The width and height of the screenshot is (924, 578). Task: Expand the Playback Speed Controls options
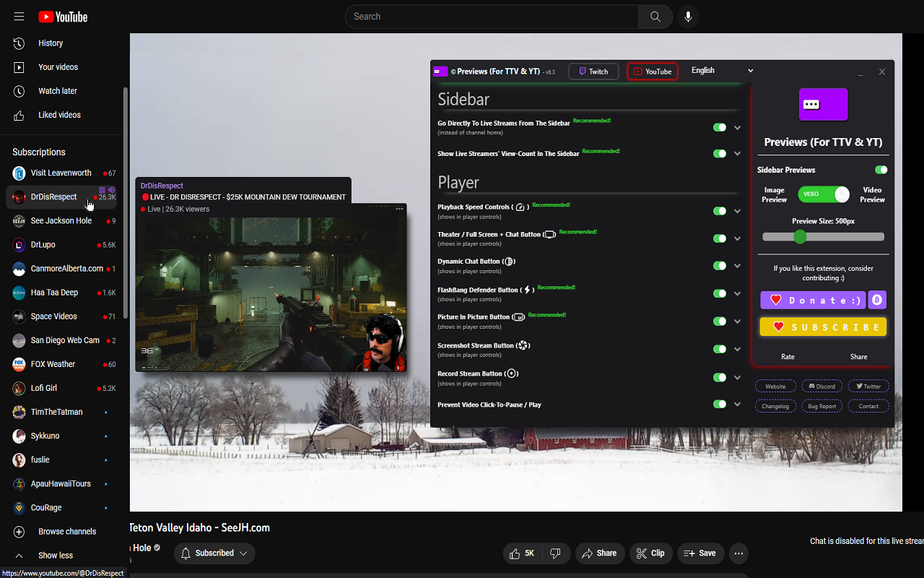(x=737, y=210)
